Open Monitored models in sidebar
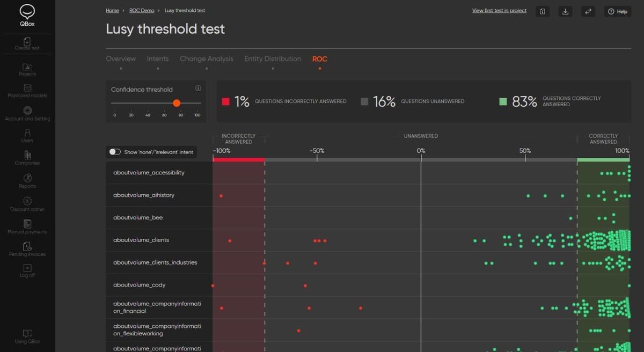The image size is (644, 352). pos(27,91)
